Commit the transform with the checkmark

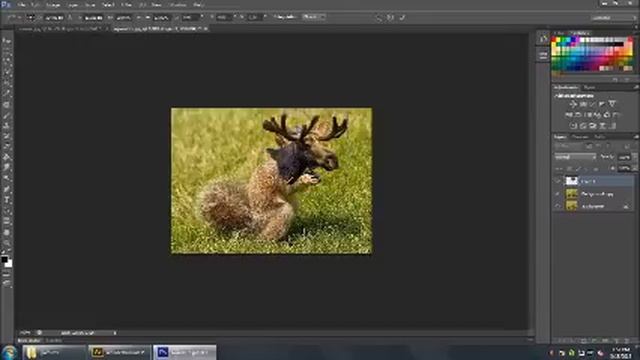click(x=402, y=18)
